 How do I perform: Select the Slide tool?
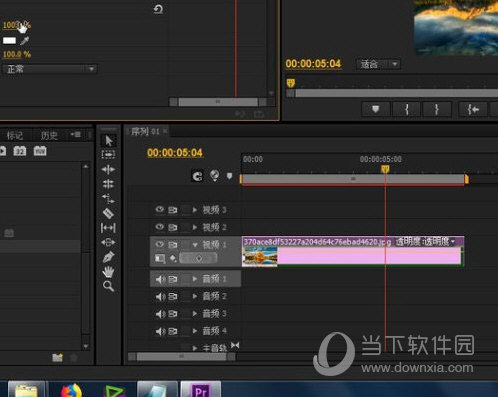[108, 242]
